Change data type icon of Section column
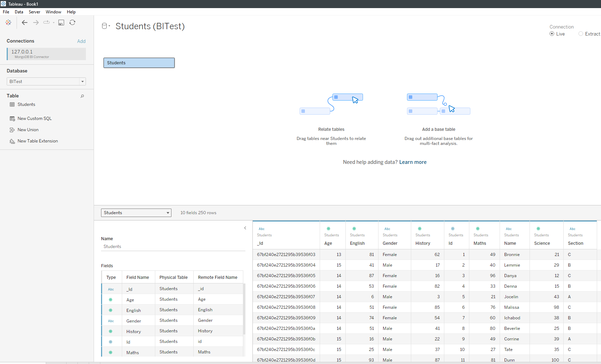 pyautogui.click(x=572, y=229)
